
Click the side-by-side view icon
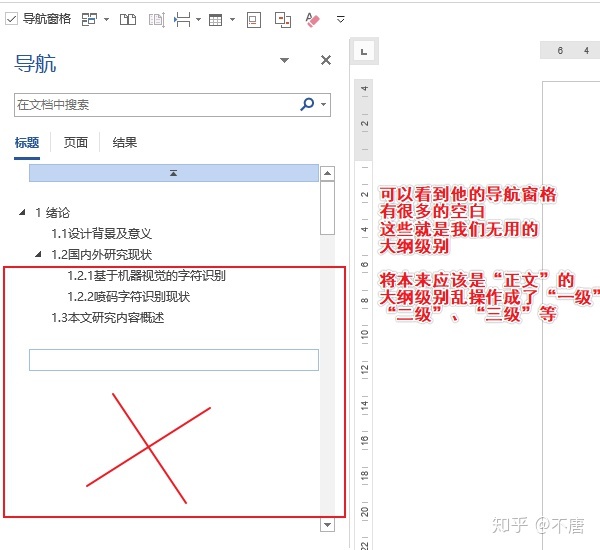(x=128, y=19)
